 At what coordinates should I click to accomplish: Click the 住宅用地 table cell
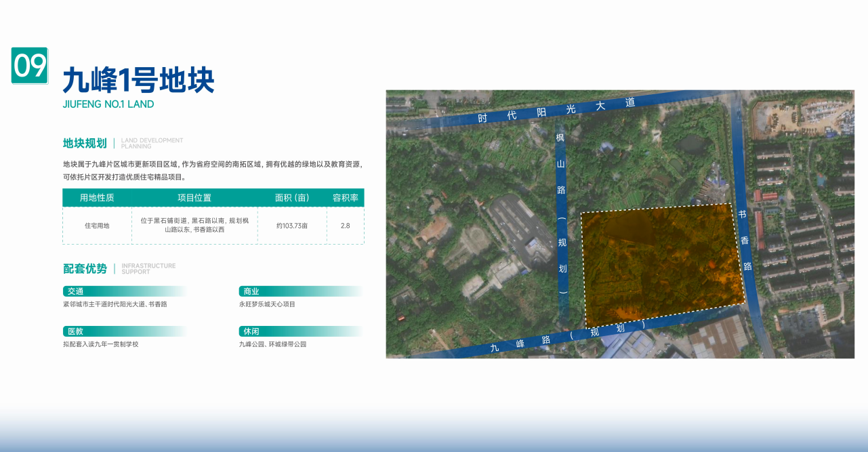click(x=97, y=226)
